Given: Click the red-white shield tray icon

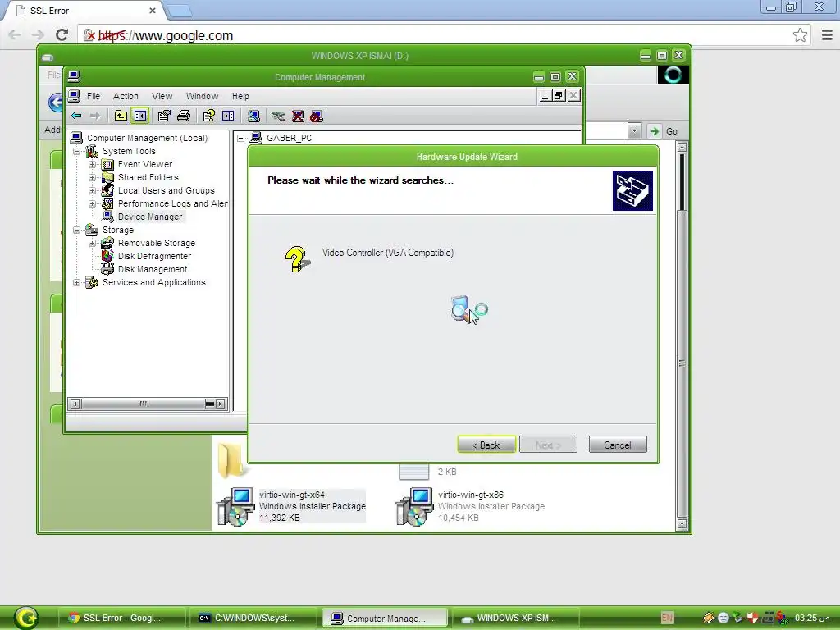Looking at the screenshot, I should coord(753,618).
